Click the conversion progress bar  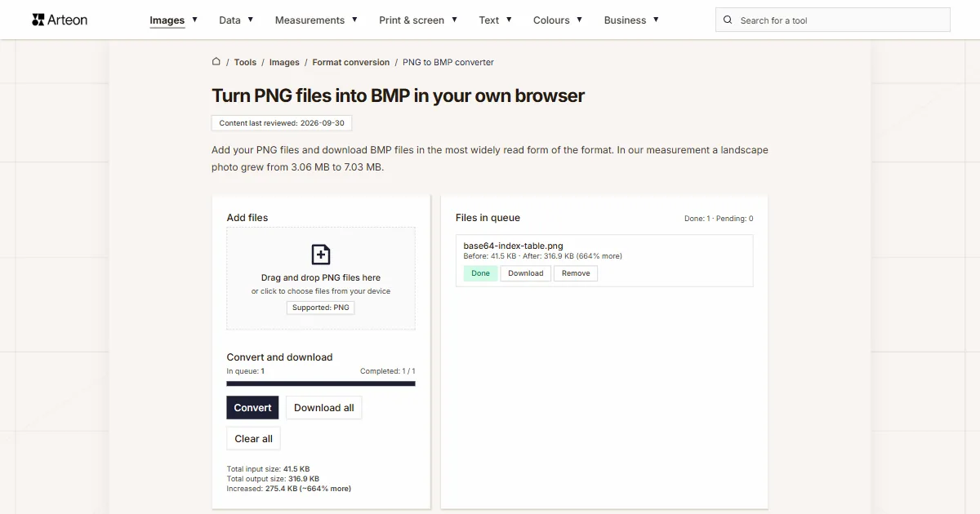(321, 383)
